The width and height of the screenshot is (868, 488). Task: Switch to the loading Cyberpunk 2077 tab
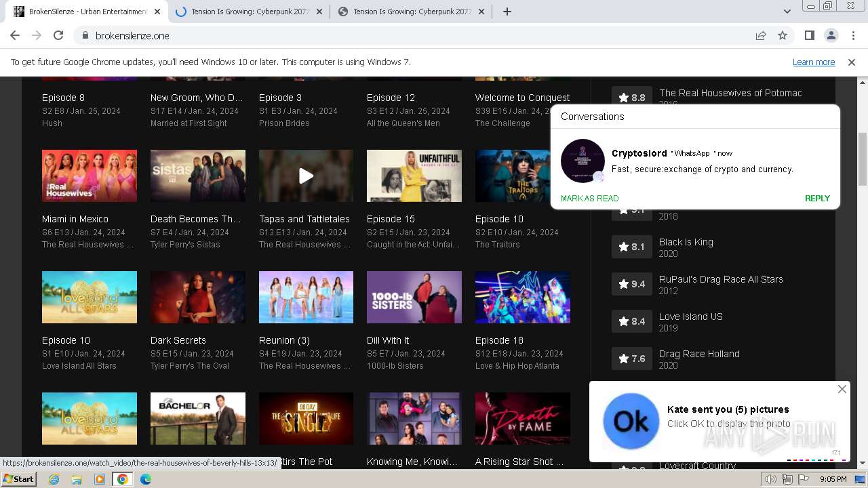coord(248,12)
